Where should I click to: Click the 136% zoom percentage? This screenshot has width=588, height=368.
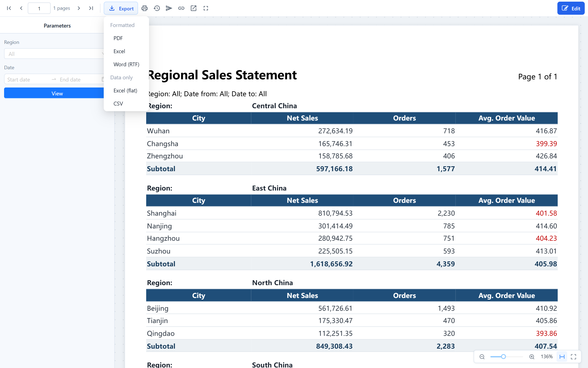(547, 357)
